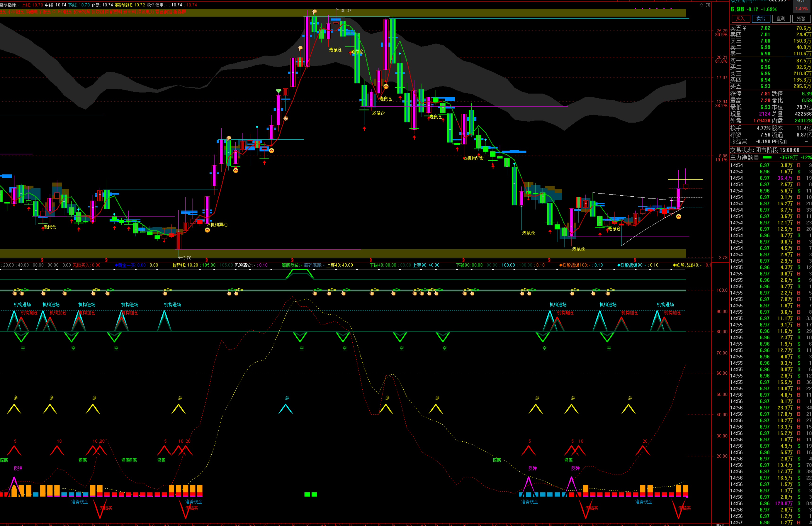Click the 无脑买 signal at bottom right
The image size is (812, 526).
tap(684, 508)
